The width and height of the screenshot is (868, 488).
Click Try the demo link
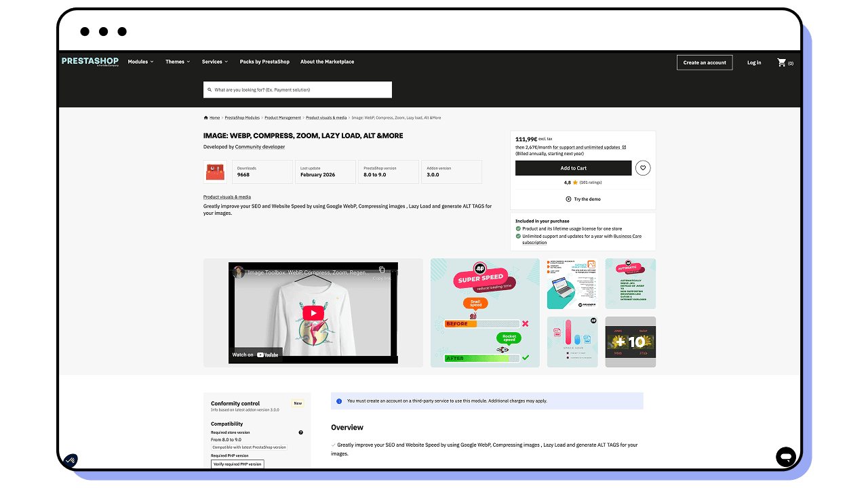[x=583, y=199]
